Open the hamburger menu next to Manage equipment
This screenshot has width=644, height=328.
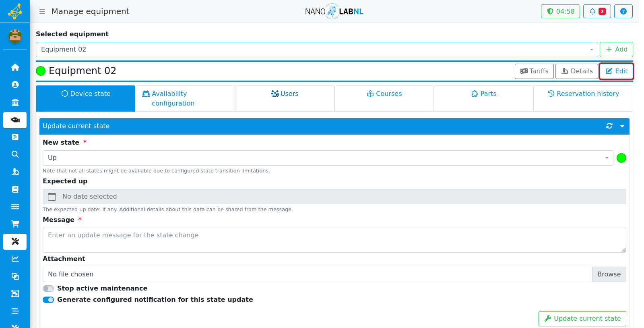pyautogui.click(x=42, y=11)
